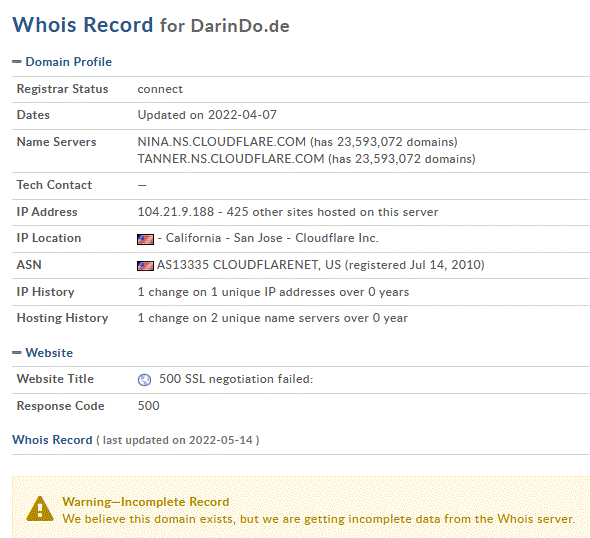Open NINA.NS.CLOUDFLARE.COM name server entry

click(x=222, y=142)
